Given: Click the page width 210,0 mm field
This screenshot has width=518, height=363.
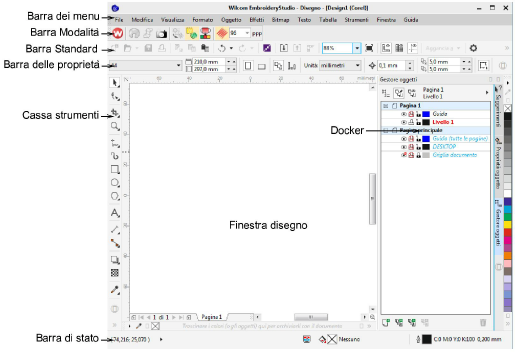Looking at the screenshot, I should click(210, 62).
